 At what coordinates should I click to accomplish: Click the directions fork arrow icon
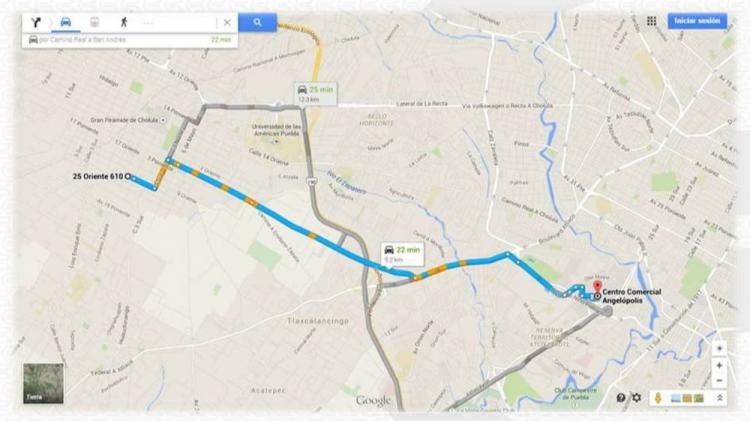pos(36,22)
